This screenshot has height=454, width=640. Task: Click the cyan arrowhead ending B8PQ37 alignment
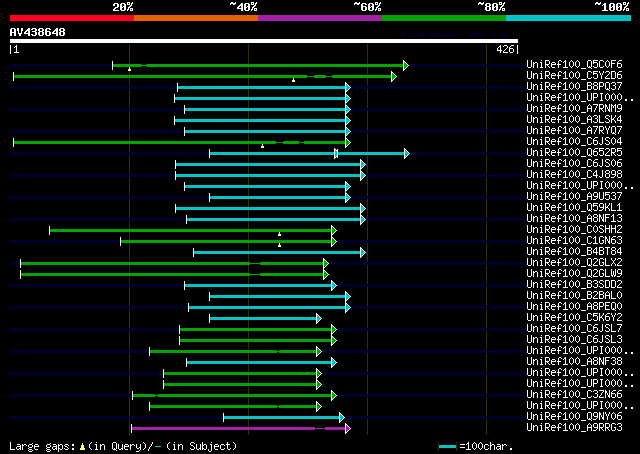pyautogui.click(x=348, y=87)
